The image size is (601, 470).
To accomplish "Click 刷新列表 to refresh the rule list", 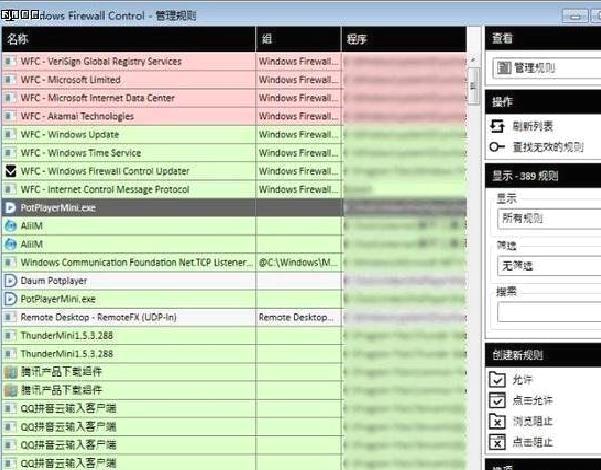I will tap(533, 126).
